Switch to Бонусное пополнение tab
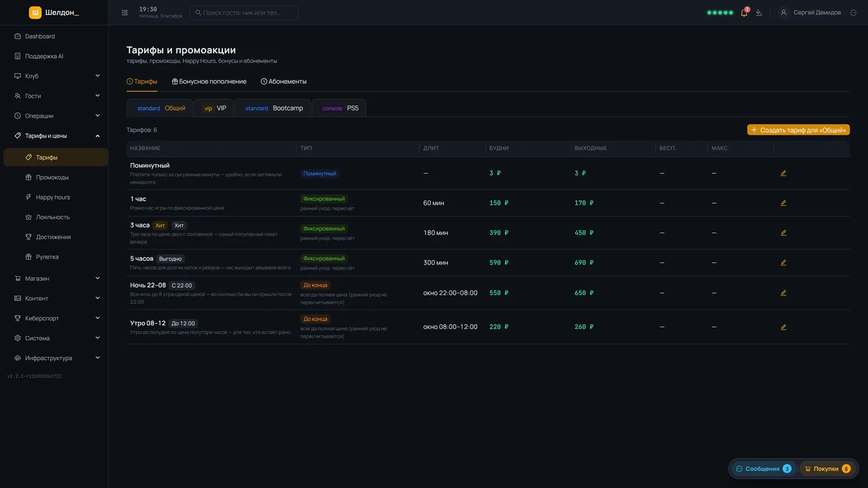868x488 pixels. (x=209, y=81)
